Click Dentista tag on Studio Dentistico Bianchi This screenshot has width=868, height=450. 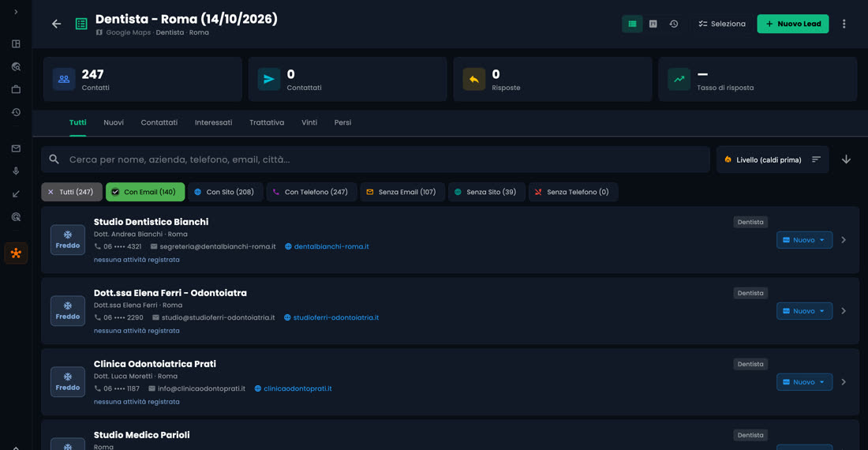click(750, 222)
